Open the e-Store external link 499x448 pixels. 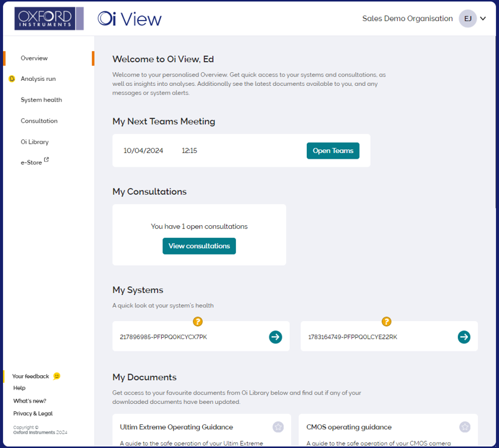(34, 162)
